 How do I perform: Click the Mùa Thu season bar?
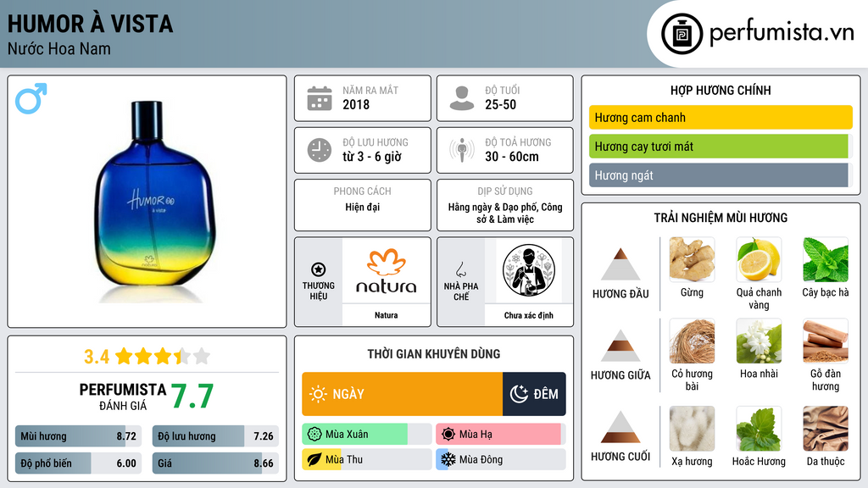coord(367,459)
